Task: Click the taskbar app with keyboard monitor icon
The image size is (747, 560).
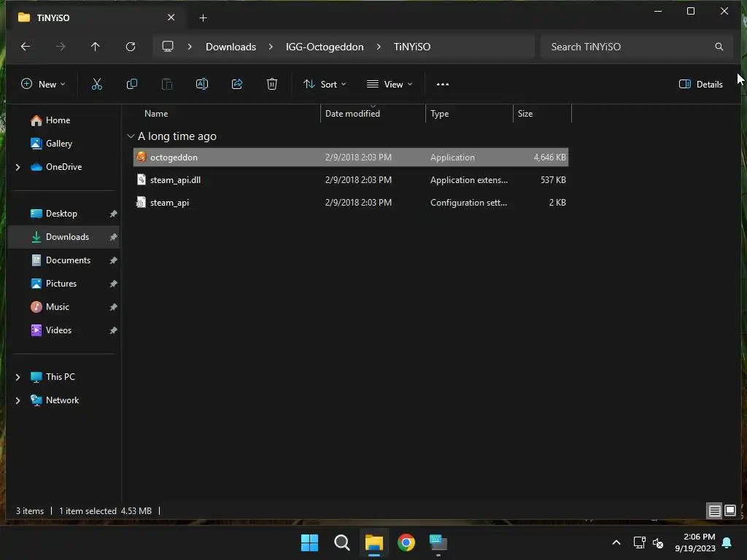Action: tap(438, 542)
